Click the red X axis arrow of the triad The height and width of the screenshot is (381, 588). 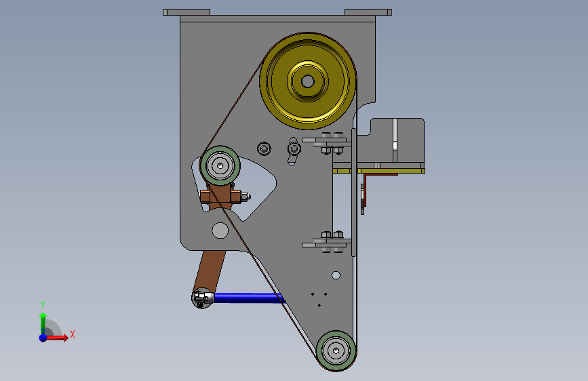57,338
